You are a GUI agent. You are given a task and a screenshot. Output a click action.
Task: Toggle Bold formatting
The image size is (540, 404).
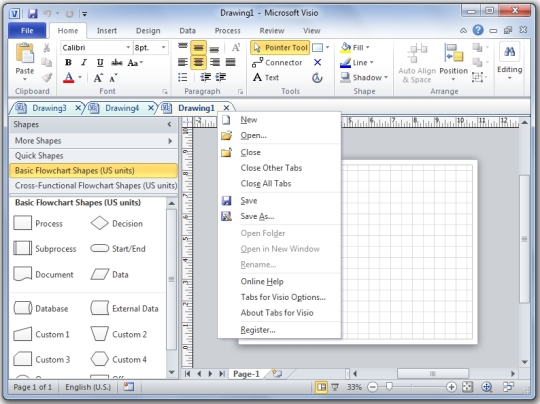[68, 62]
